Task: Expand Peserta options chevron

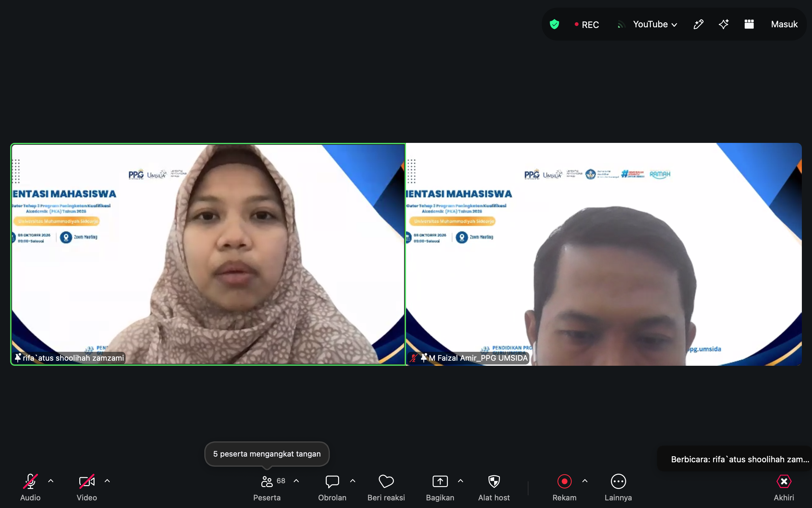Action: (296, 481)
